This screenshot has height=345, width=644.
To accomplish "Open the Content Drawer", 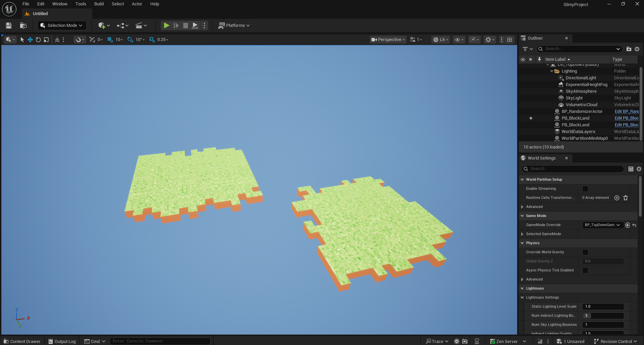I will point(22,341).
